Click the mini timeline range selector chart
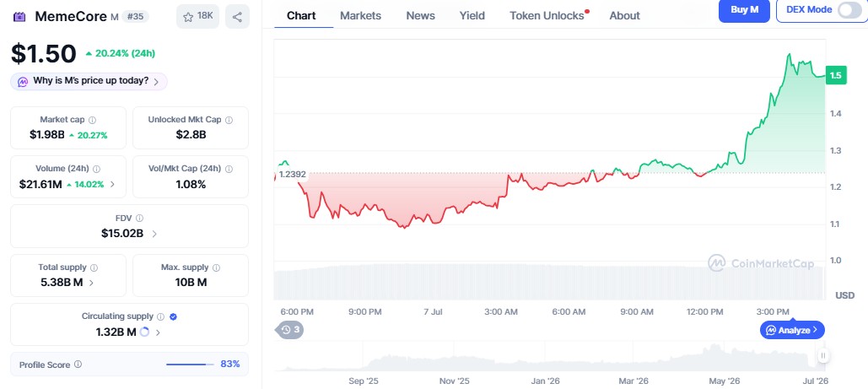 (x=550, y=356)
